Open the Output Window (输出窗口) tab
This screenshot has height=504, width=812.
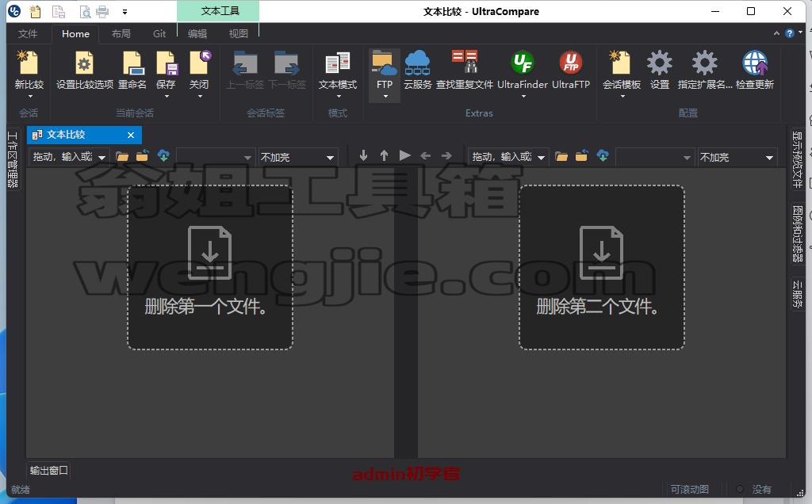(x=48, y=471)
